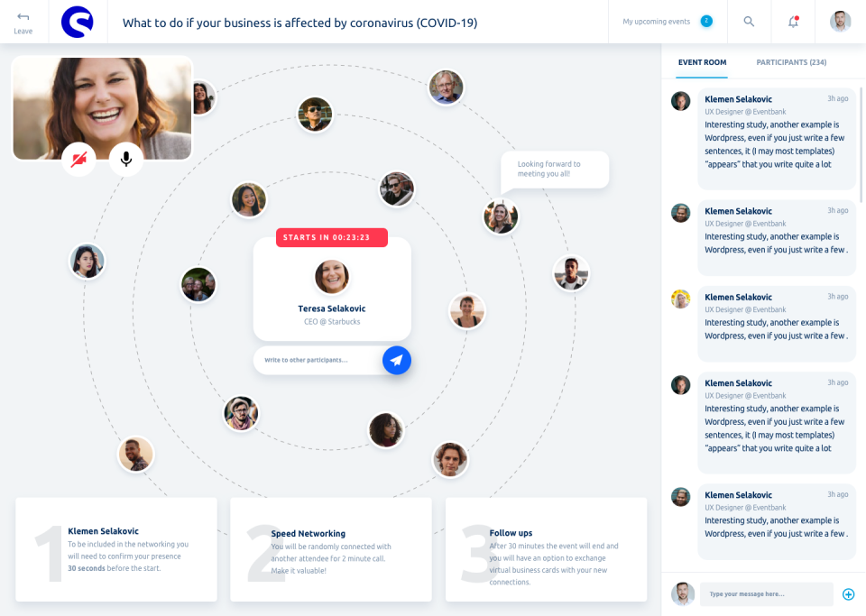Click the plus icon beside the chat input
This screenshot has height=616, width=866.
pos(848,594)
